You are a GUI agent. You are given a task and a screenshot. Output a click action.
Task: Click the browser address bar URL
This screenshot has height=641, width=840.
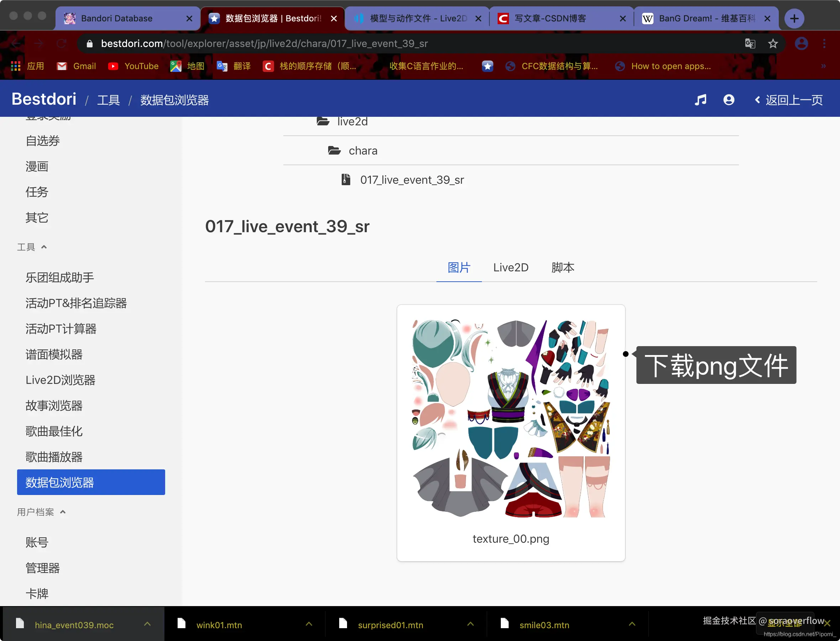tap(264, 44)
